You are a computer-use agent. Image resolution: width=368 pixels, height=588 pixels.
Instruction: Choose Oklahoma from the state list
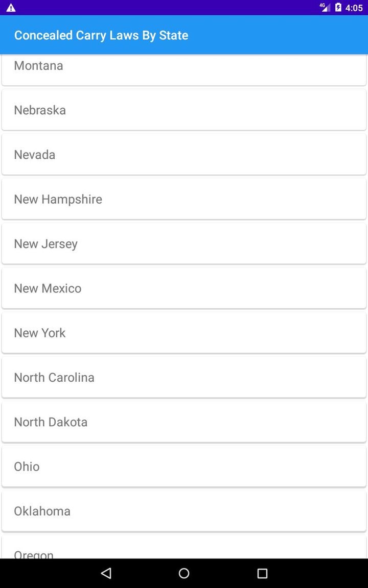(x=184, y=511)
